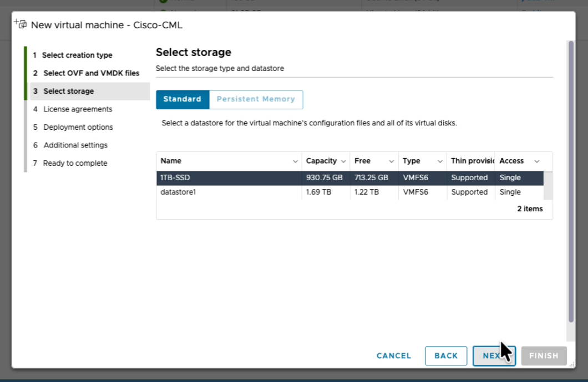Click the 1.69 TB capacity cell
This screenshot has width=588, height=382.
tap(318, 192)
